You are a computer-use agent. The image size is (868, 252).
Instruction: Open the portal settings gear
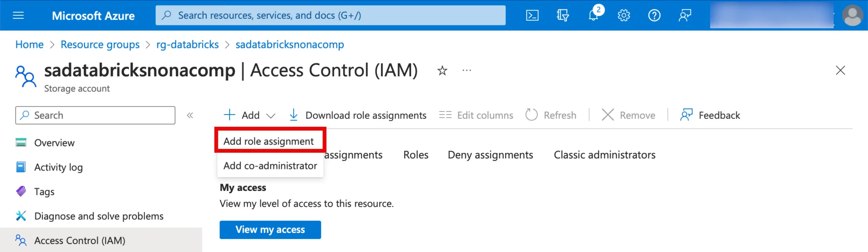coord(623,16)
